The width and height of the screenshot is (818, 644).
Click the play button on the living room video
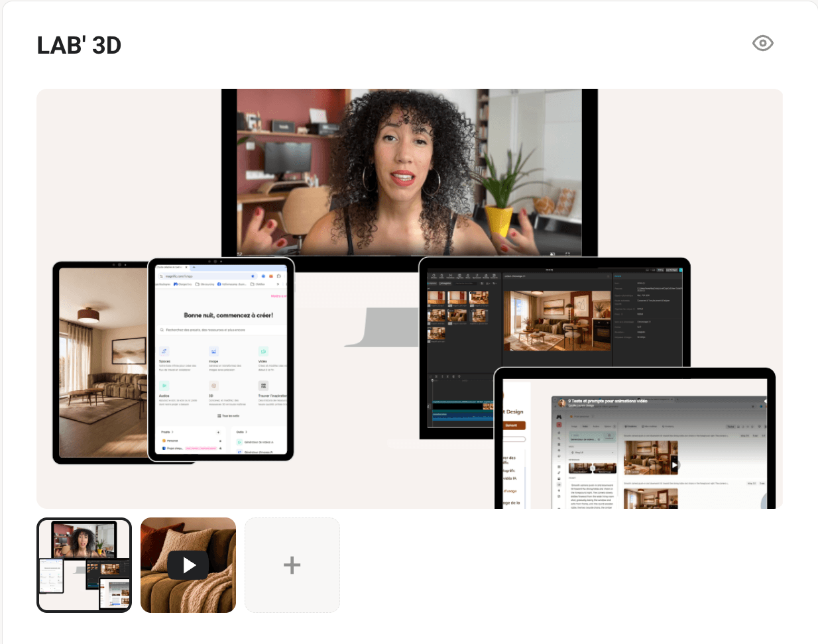[x=674, y=465]
